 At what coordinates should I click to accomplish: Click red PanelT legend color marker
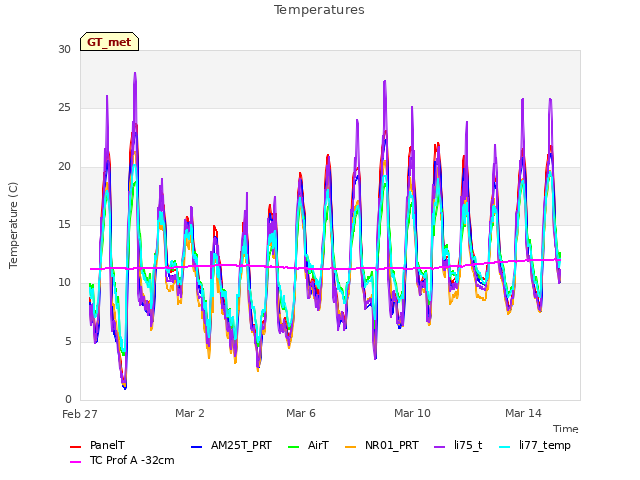76,447
